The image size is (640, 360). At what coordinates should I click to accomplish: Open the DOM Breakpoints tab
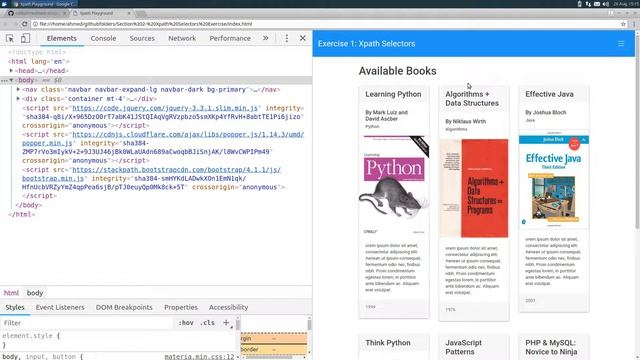coord(124,307)
